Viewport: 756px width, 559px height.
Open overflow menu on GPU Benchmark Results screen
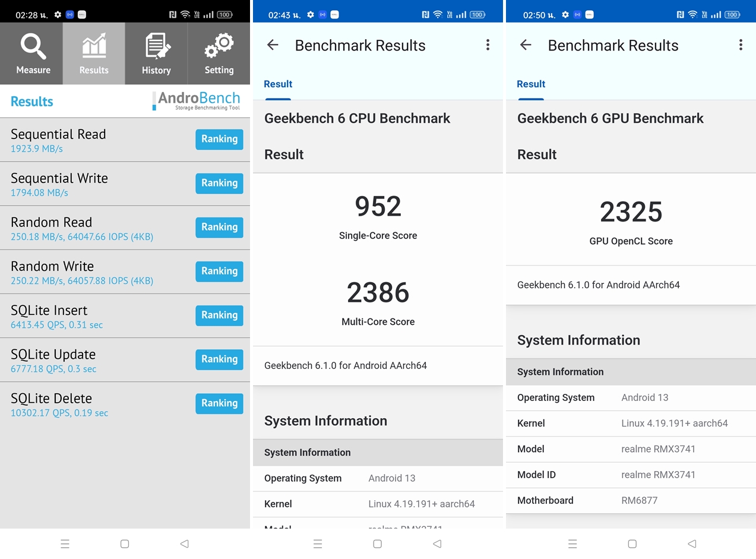pyautogui.click(x=741, y=45)
